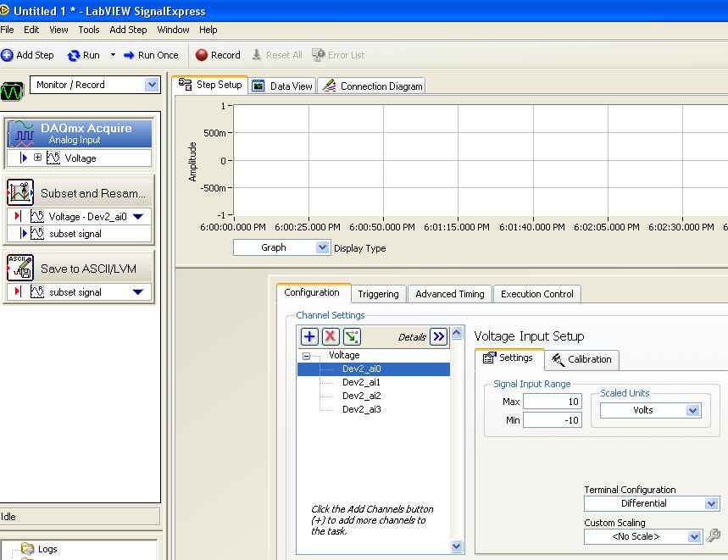
Task: Click the 6:00:00.000 PM time axis value
Action: 232,227
